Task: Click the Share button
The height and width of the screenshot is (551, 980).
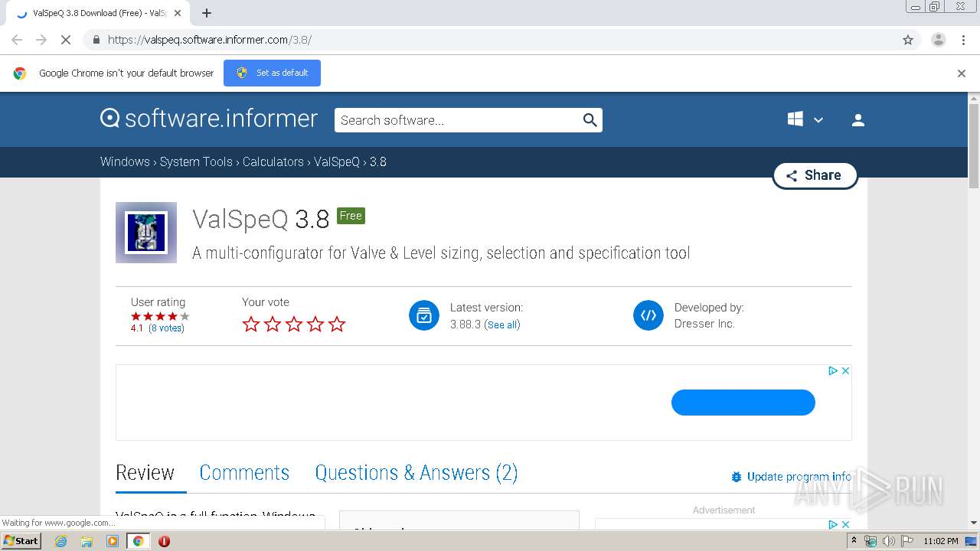Action: (815, 175)
